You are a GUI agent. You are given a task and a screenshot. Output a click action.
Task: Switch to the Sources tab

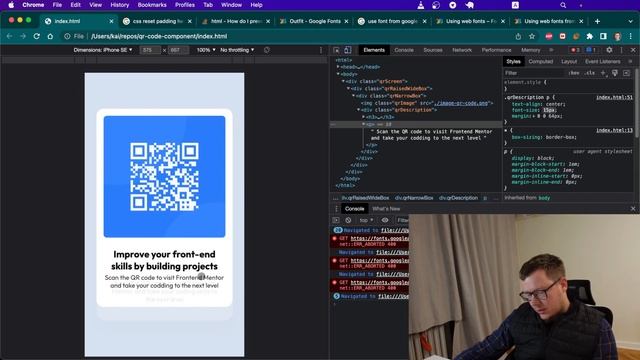pyautogui.click(x=433, y=50)
